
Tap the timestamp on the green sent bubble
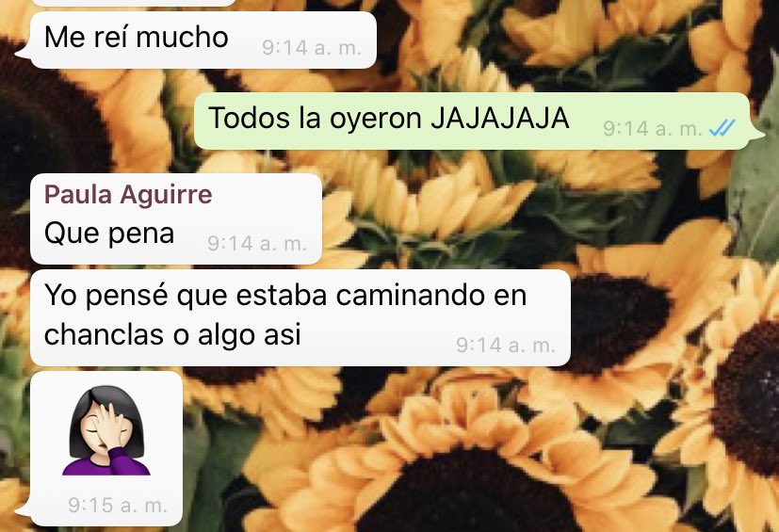tap(653, 129)
